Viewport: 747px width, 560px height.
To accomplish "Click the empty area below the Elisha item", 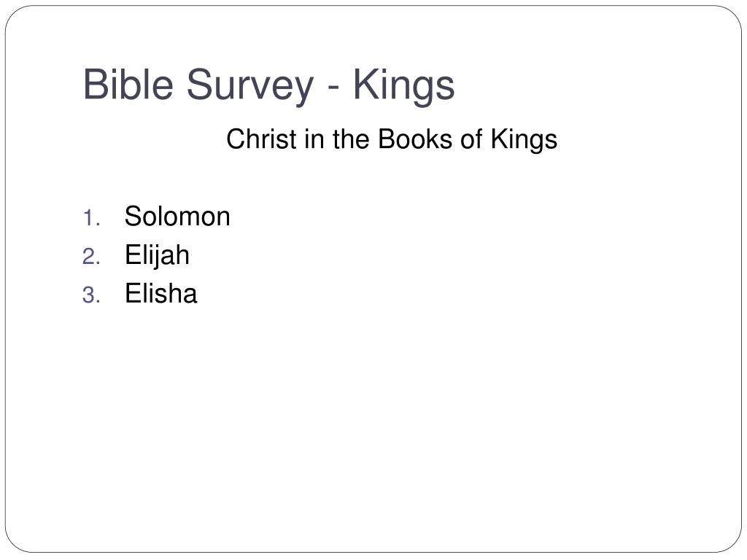I will [373, 419].
